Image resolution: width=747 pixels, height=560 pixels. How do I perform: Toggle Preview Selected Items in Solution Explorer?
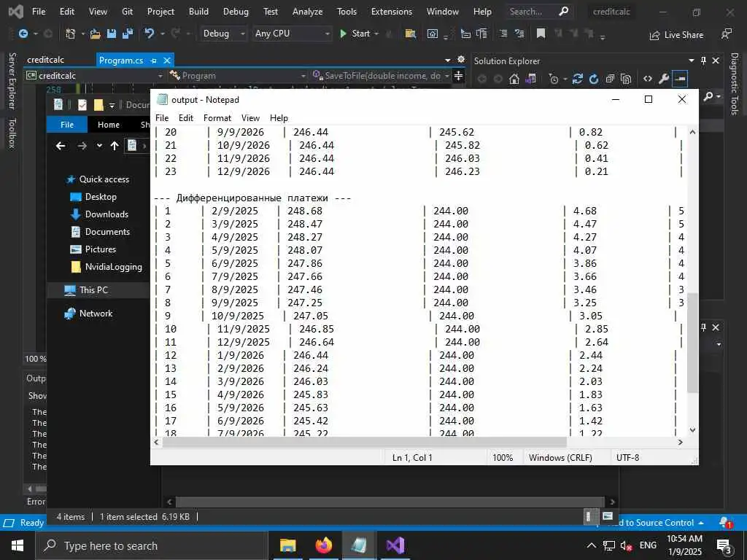click(680, 79)
